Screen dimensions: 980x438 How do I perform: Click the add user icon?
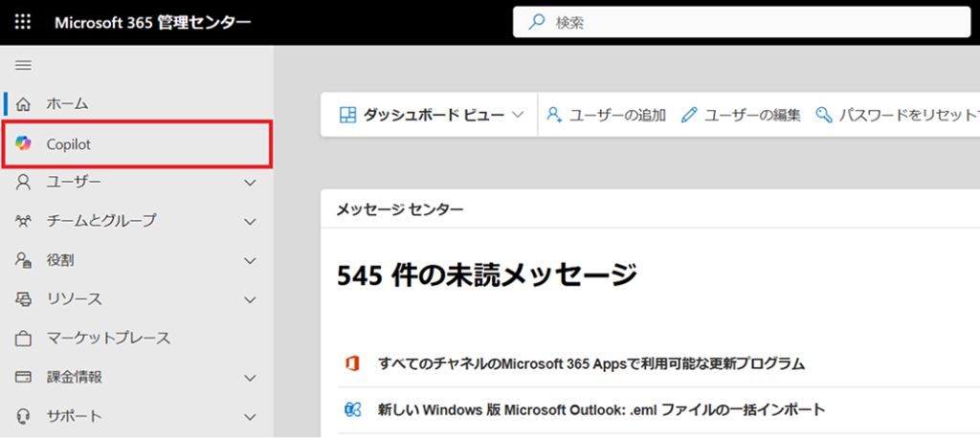[554, 115]
